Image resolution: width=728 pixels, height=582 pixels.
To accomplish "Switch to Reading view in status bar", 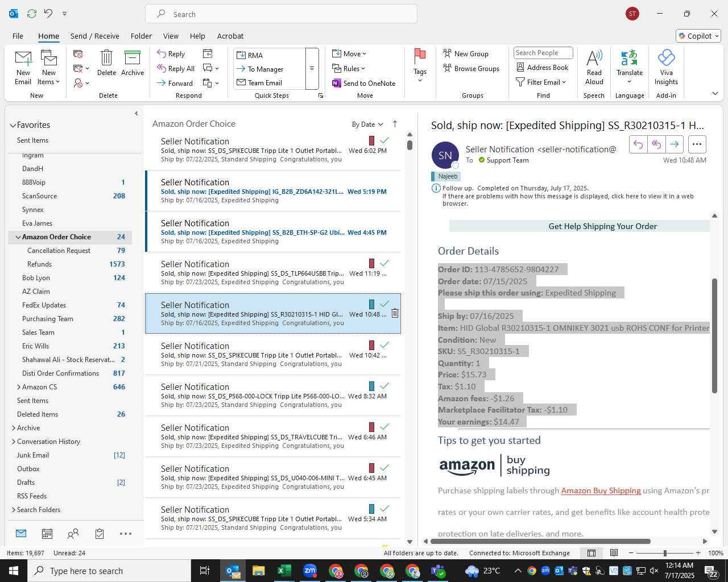I will click(x=614, y=553).
